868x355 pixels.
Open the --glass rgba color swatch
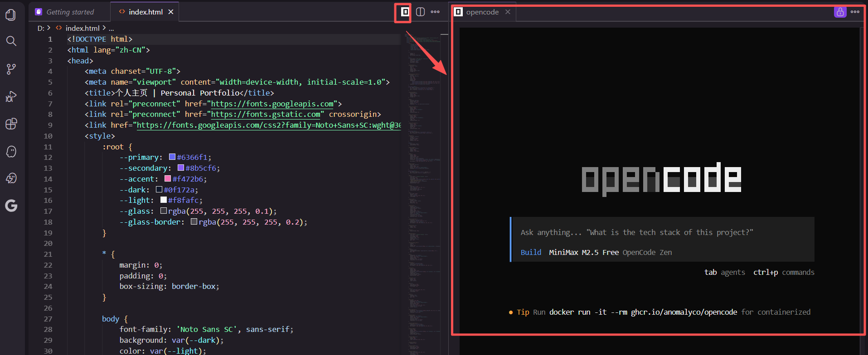(164, 211)
